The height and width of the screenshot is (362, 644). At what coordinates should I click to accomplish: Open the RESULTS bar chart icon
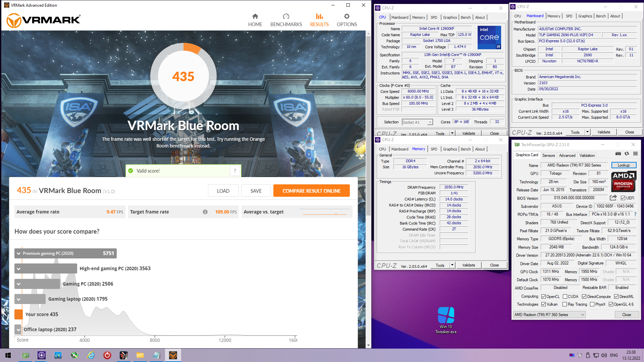(319, 16)
